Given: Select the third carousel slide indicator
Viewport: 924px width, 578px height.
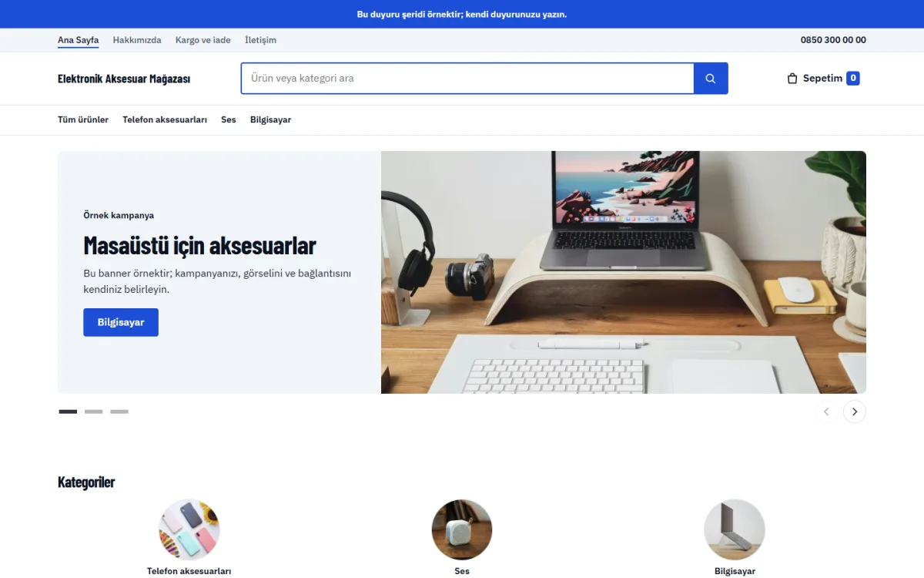Looking at the screenshot, I should [119, 412].
